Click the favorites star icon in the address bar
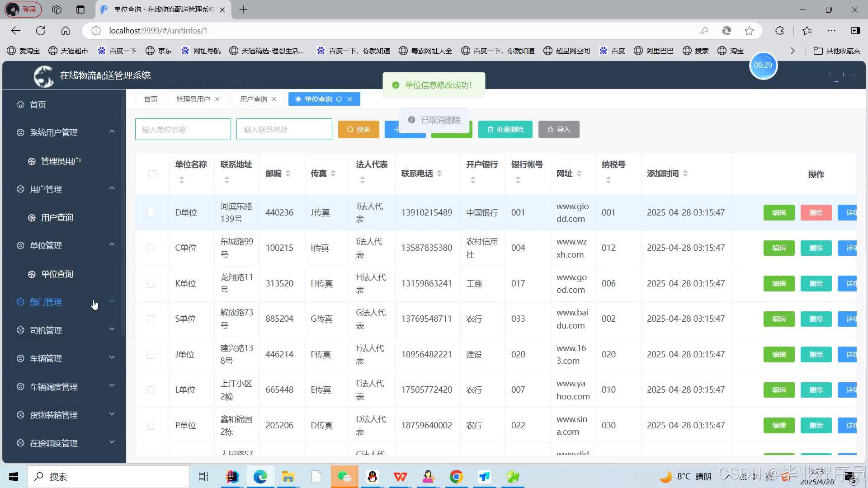Viewport: 868px width, 488px height. 749,31
